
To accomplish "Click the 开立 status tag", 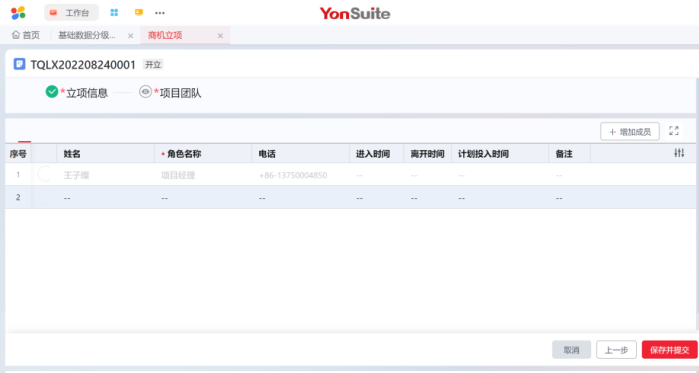I will 153,65.
